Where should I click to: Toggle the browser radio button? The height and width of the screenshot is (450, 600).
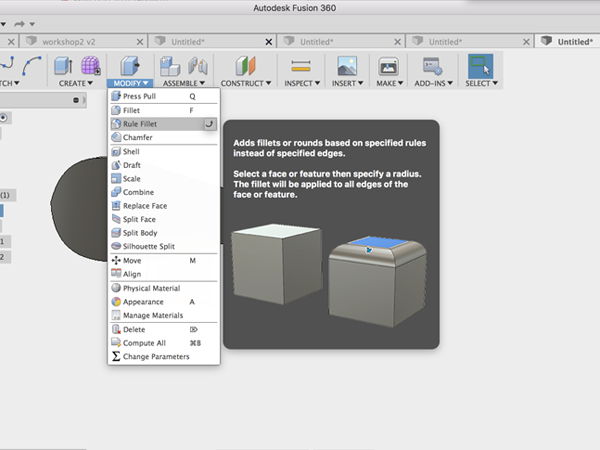click(3, 117)
